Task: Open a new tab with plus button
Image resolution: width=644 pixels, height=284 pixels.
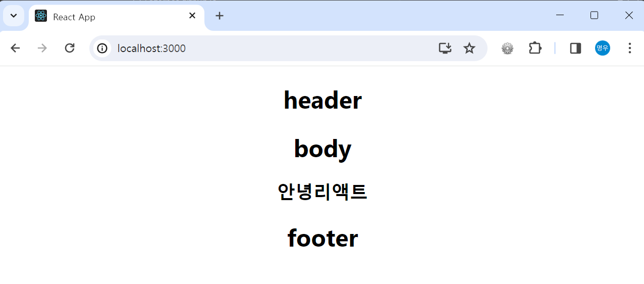Action: tap(219, 16)
